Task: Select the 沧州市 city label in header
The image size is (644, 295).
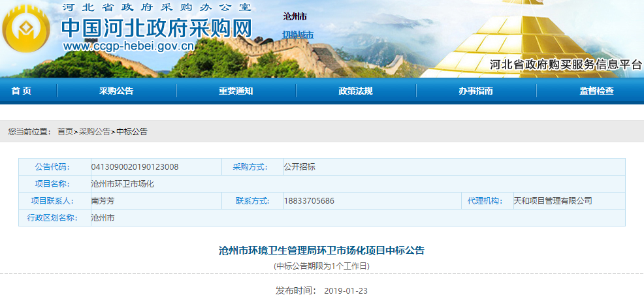Action: click(295, 16)
